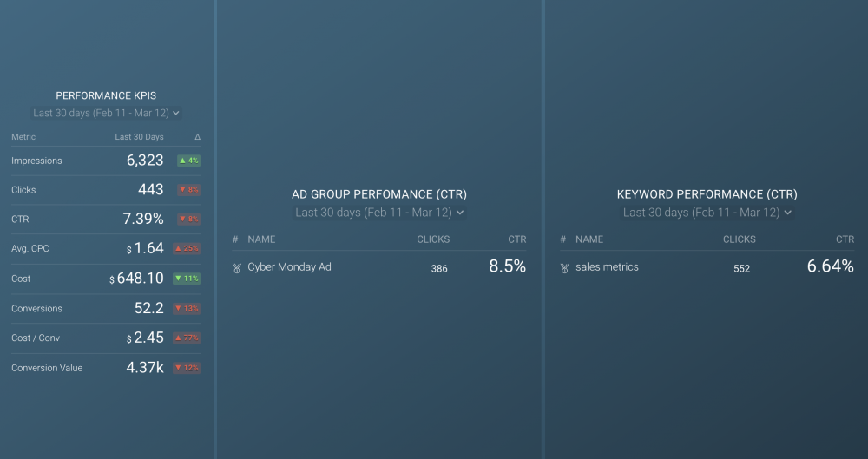The width and height of the screenshot is (868, 459).
Task: Click the green 4% Impressions change badge
Action: (x=188, y=161)
